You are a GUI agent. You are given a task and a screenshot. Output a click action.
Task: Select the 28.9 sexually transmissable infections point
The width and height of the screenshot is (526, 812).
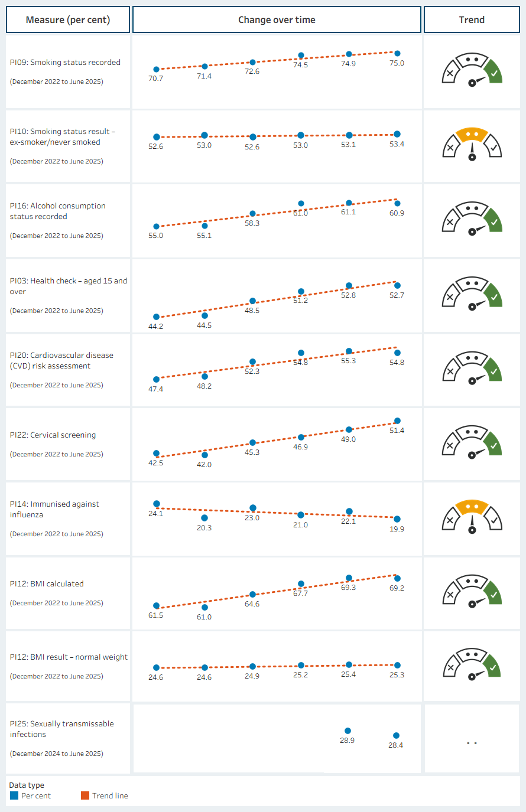[x=348, y=731]
